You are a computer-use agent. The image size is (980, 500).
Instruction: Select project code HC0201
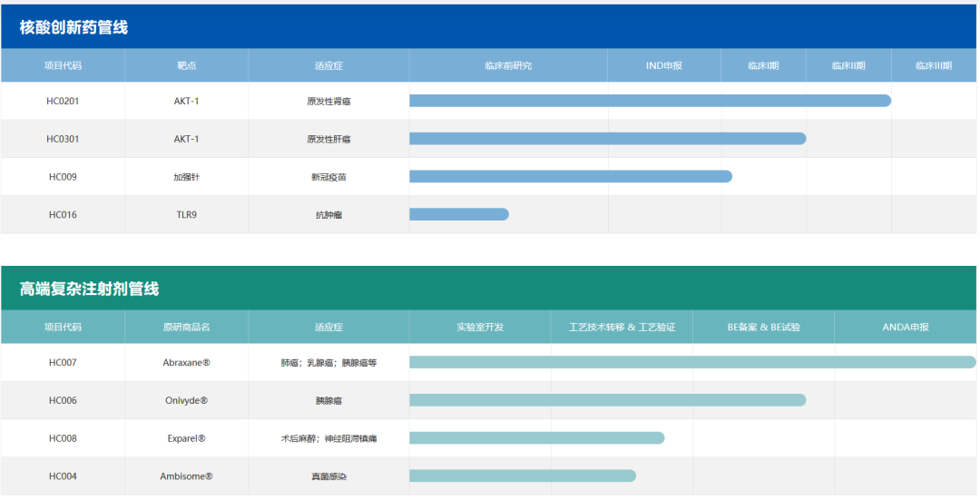point(63,102)
